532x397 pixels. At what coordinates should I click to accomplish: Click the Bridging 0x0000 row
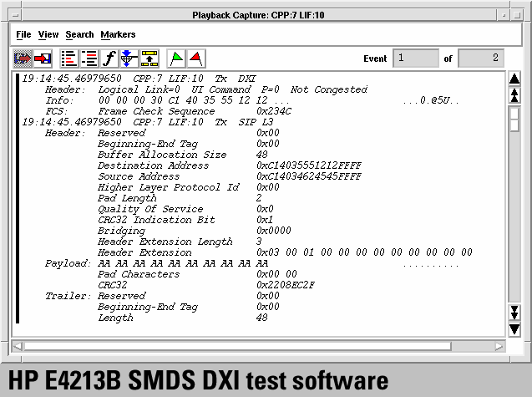pyautogui.click(x=194, y=231)
